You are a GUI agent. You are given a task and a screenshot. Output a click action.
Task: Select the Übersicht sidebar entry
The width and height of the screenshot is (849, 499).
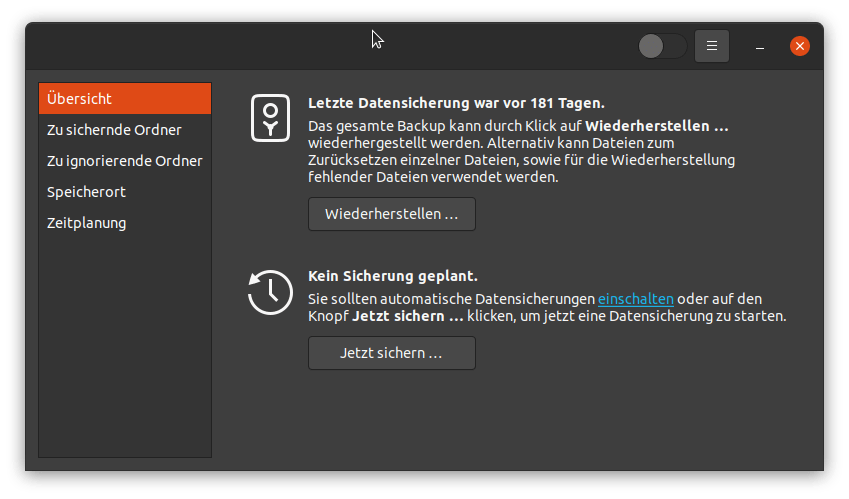click(x=125, y=99)
